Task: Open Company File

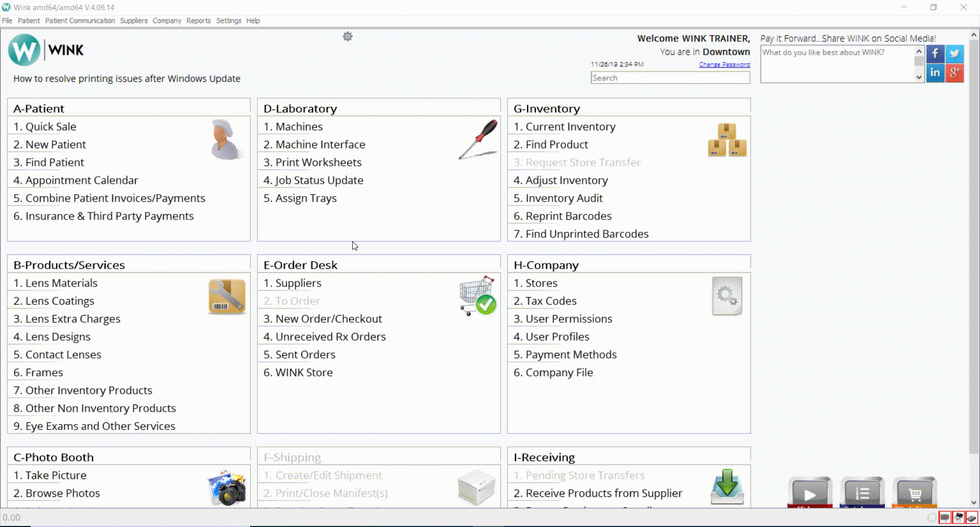Action: [x=553, y=372]
